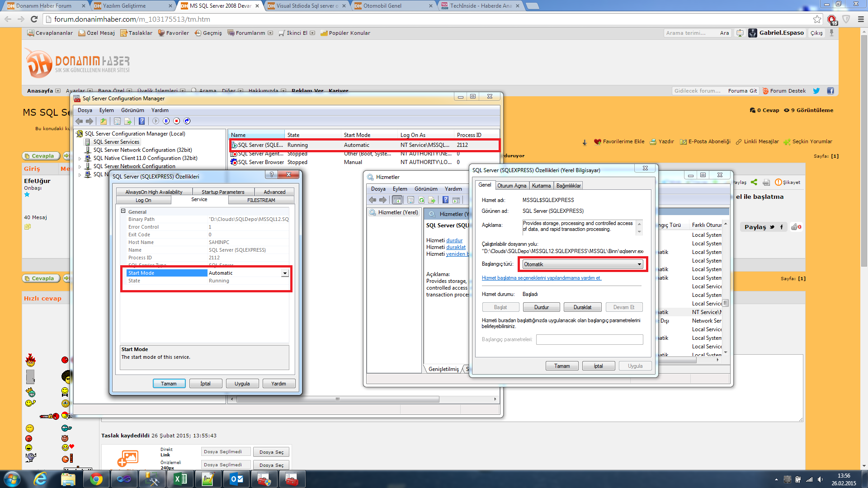The width and height of the screenshot is (868, 488).
Task: Switch to Bağımlılıklar tab
Action: coord(568,186)
